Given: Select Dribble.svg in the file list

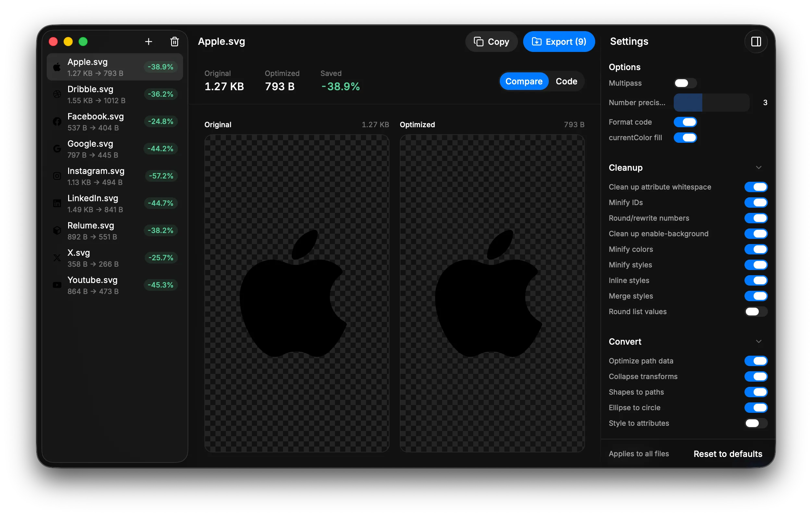Looking at the screenshot, I should click(x=115, y=94).
